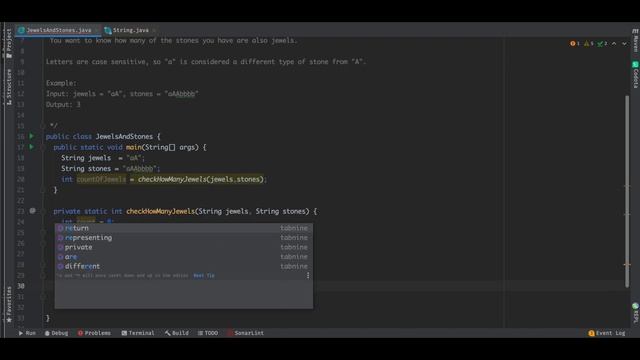Image resolution: width=640 pixels, height=360 pixels.
Task: Open the Build tool window
Action: [177, 333]
